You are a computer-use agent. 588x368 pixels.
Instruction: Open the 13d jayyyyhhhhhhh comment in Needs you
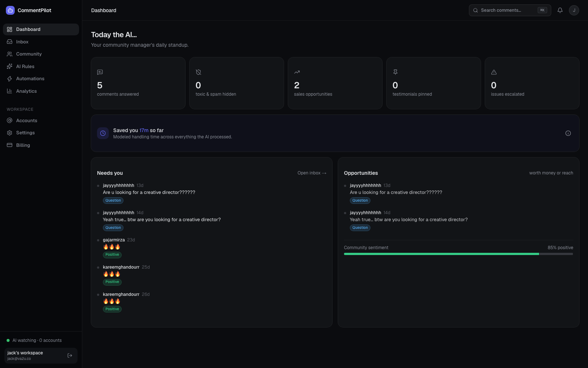click(211, 193)
